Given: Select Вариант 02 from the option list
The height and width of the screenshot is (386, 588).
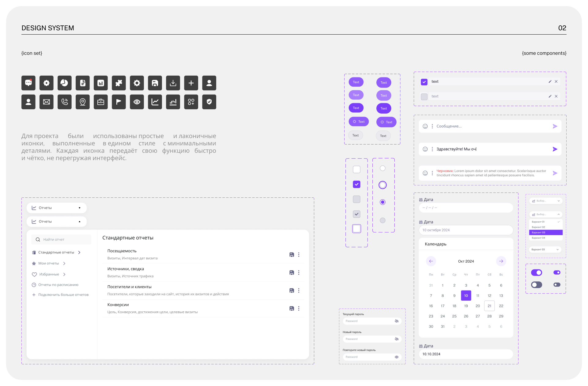Looking at the screenshot, I should pos(539,227).
